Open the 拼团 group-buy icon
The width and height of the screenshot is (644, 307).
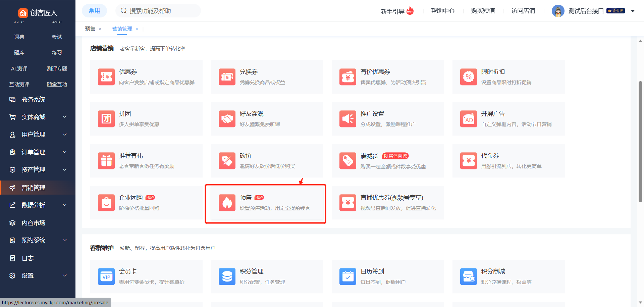[x=106, y=119]
